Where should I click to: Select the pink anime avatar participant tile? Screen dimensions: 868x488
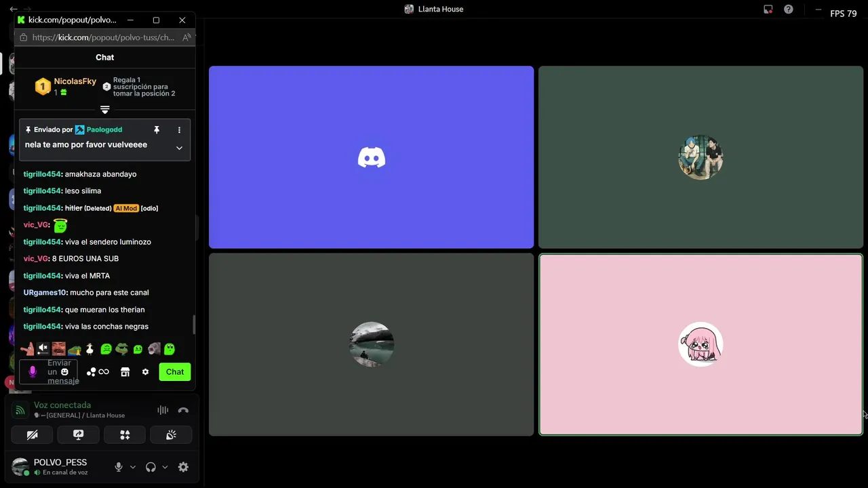click(701, 344)
